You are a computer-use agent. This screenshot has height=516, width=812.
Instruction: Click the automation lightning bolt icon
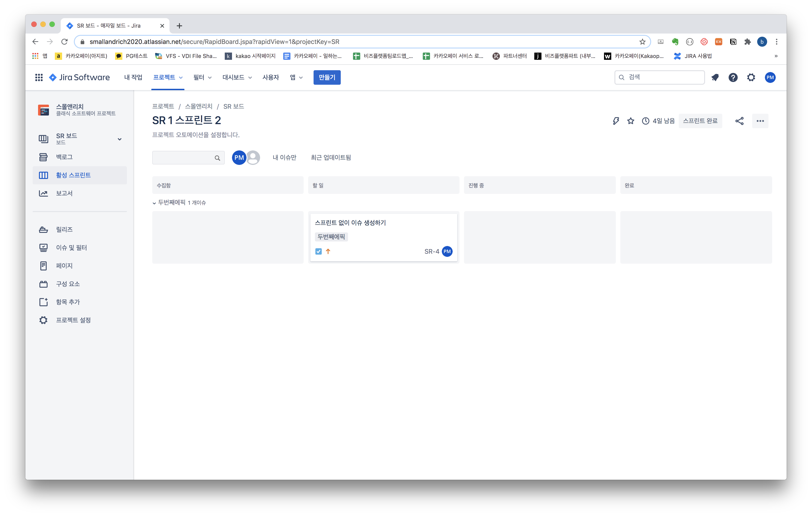(616, 121)
